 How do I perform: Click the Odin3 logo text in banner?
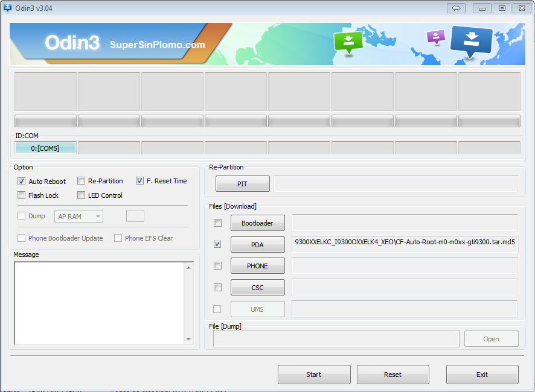tap(72, 43)
